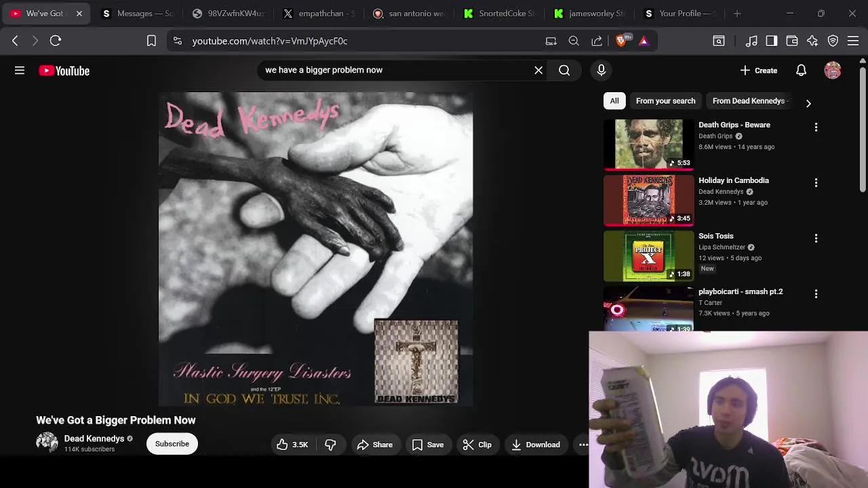Open Dead Kennedys channel name link
This screenshot has width=868, height=488.
coord(94,439)
